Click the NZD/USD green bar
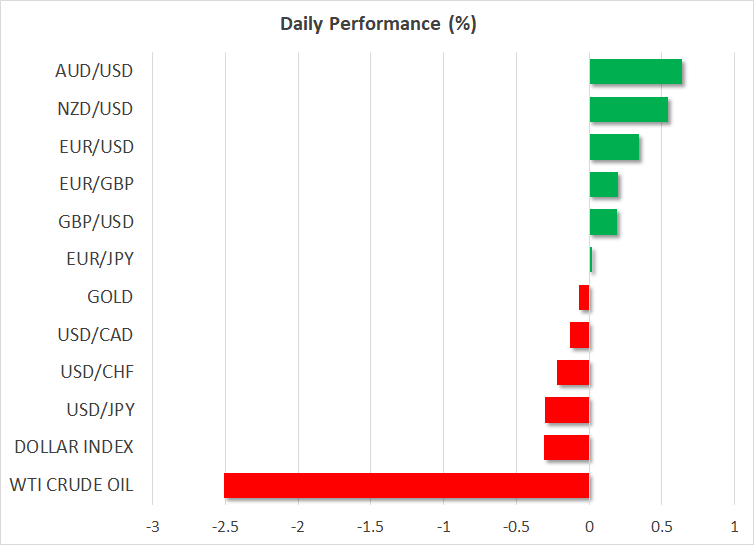Image resolution: width=754 pixels, height=545 pixels. [x=628, y=109]
